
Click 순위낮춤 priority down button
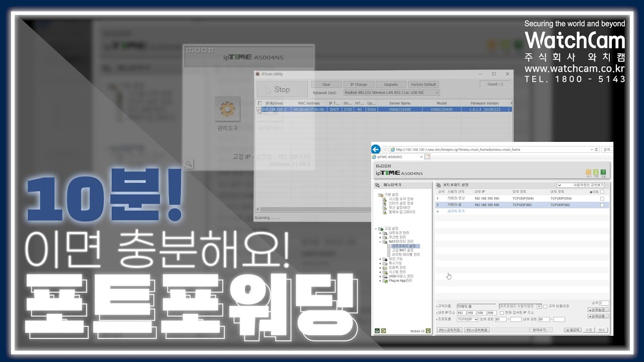[x=598, y=316]
